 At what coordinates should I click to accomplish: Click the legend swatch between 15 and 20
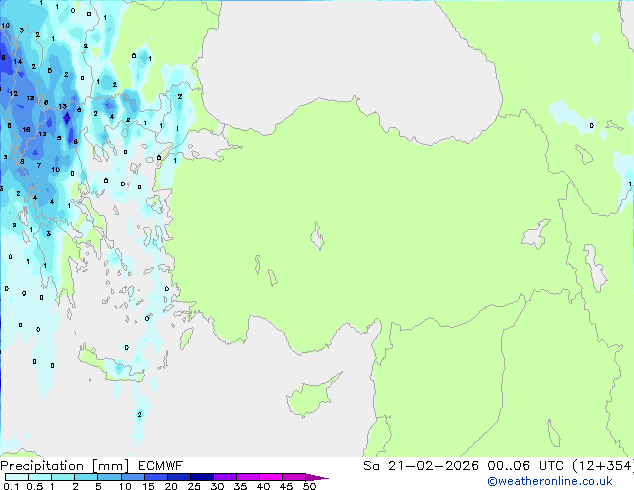click(x=156, y=477)
